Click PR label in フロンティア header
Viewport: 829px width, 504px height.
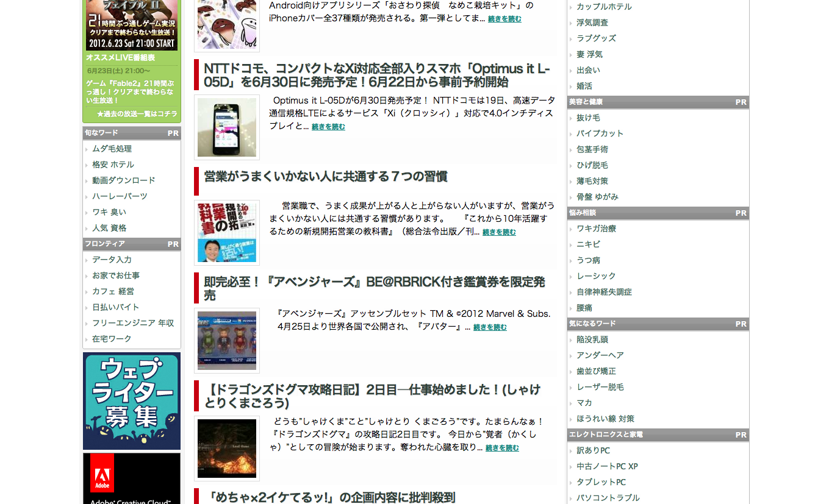(x=173, y=244)
